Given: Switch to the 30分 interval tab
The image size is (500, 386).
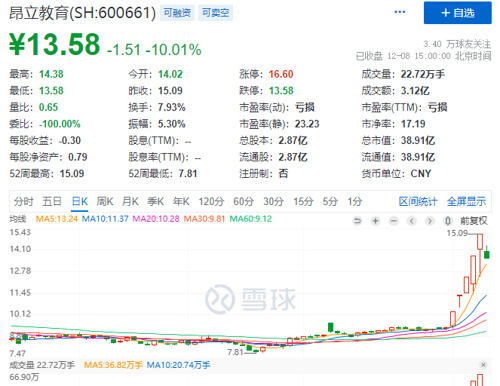Looking at the screenshot, I should click(x=274, y=201).
